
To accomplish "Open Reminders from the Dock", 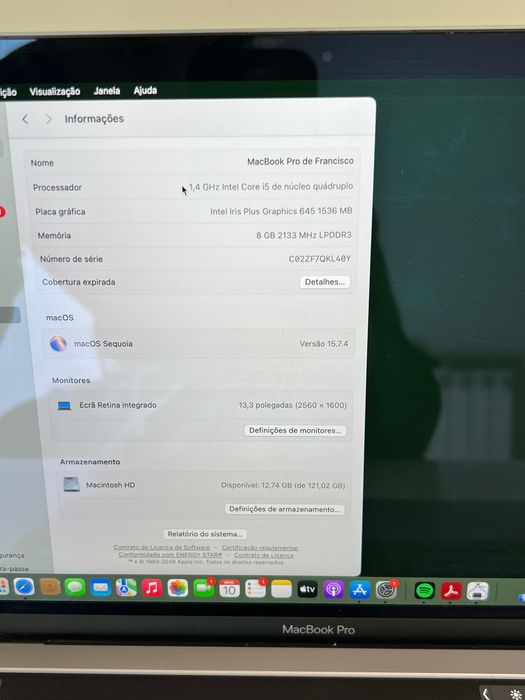I will pos(255,589).
